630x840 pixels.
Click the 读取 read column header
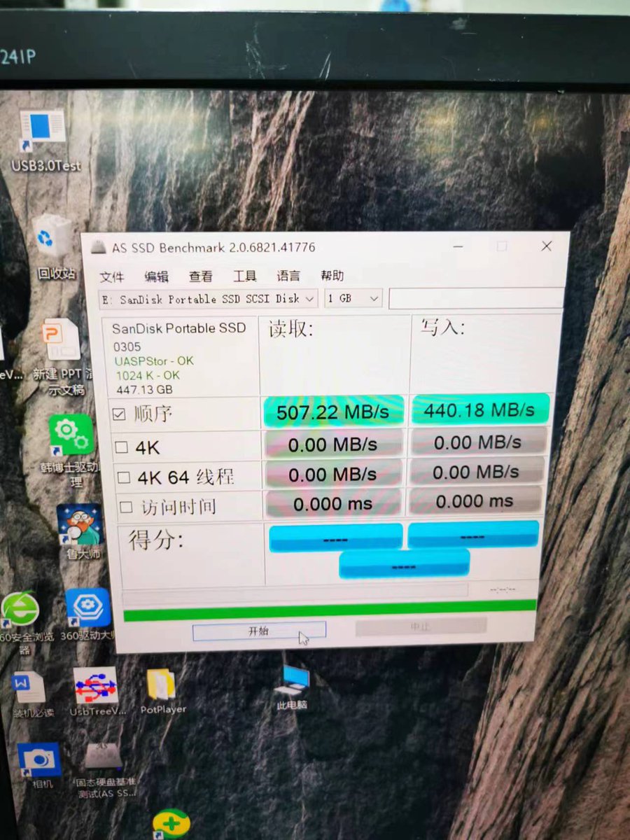tap(291, 329)
